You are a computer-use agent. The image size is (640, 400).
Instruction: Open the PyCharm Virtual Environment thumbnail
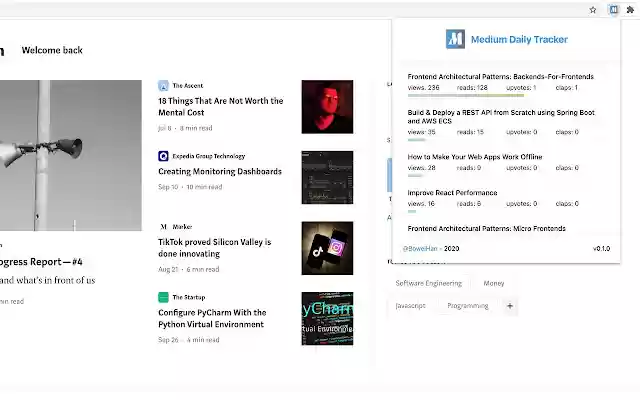327,319
